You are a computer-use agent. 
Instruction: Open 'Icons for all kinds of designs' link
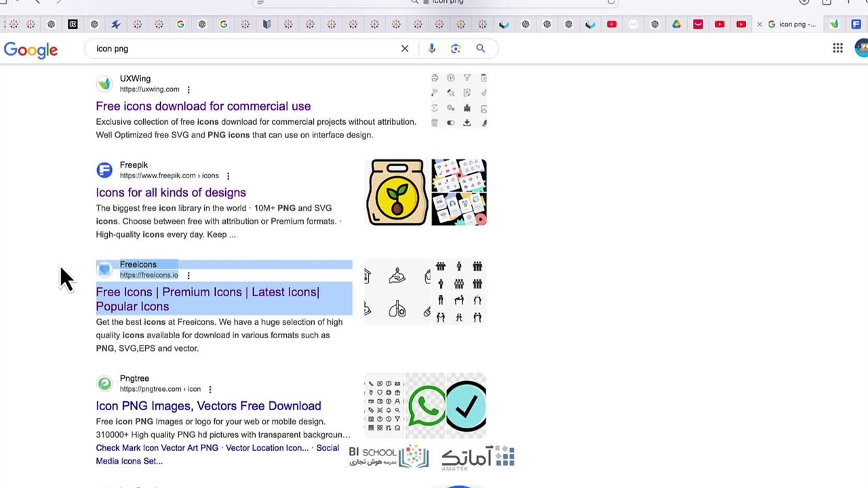coord(171,192)
